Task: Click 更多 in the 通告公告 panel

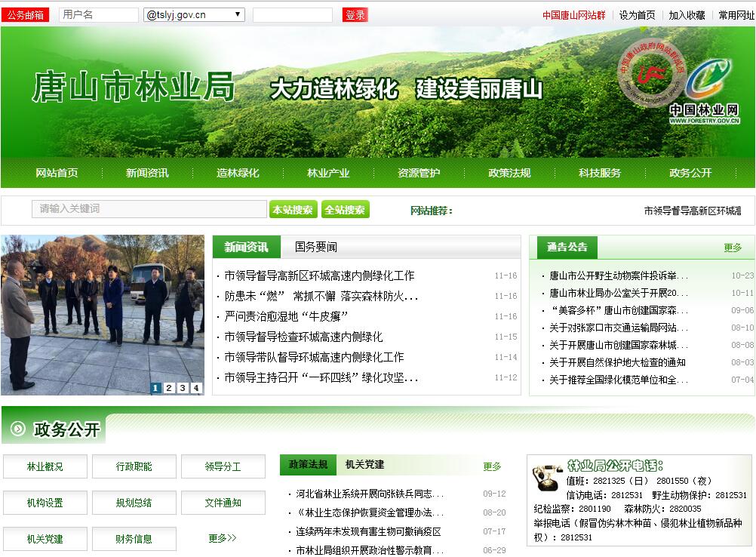Action: tap(732, 248)
